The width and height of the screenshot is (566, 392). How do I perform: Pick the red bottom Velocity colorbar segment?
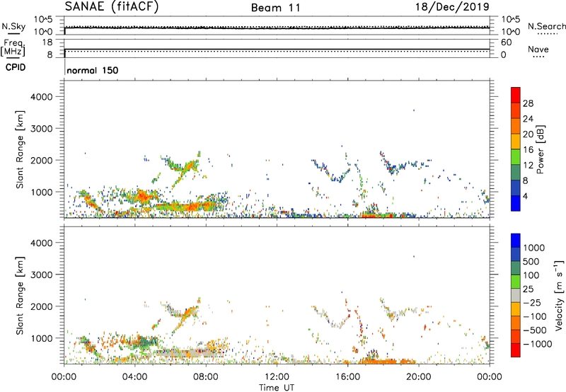click(x=516, y=350)
